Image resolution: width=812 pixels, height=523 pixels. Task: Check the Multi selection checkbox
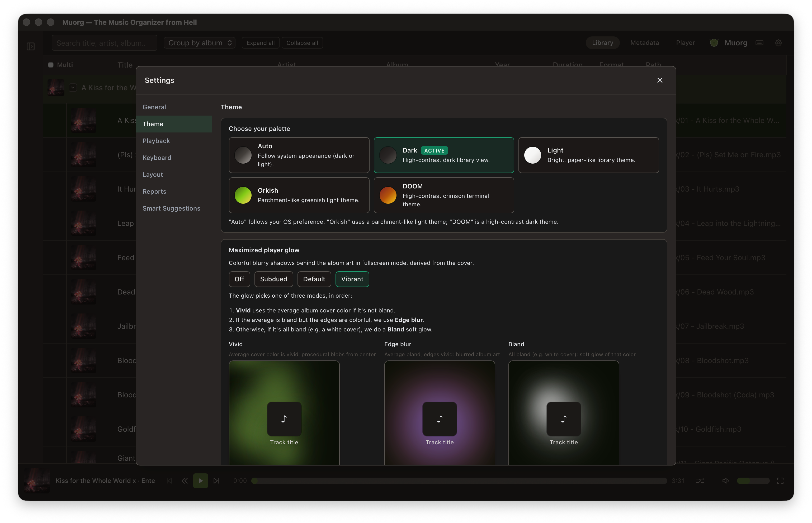point(50,65)
